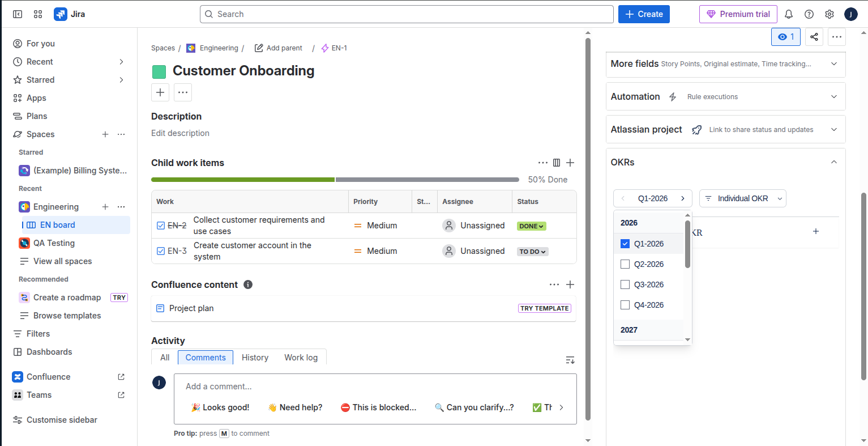The height and width of the screenshot is (446, 868).
Task: Collapse sidebar using top-left panel icon
Action: coord(18,14)
